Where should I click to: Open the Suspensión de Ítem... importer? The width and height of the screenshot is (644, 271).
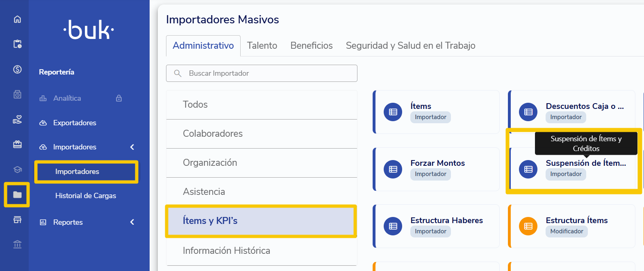pyautogui.click(x=586, y=163)
